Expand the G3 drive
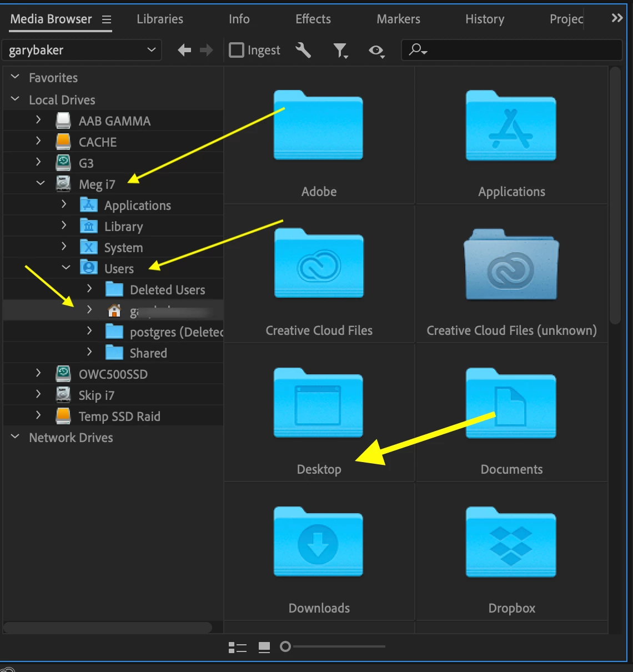 pos(38,162)
